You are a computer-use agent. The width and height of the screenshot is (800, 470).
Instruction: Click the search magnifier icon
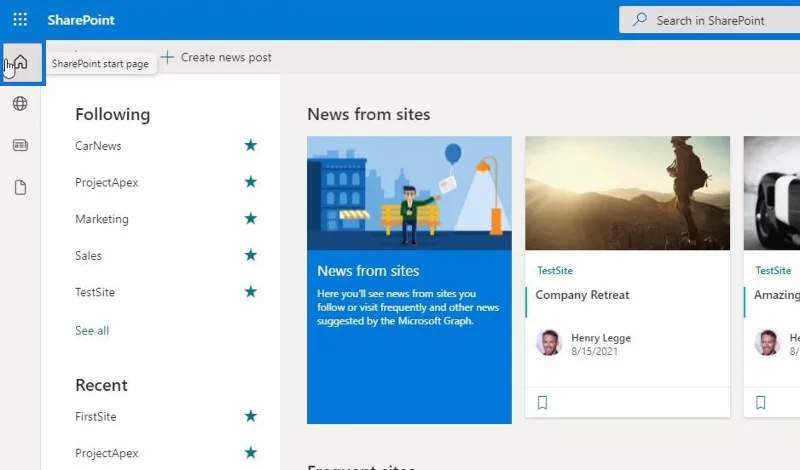click(x=640, y=20)
